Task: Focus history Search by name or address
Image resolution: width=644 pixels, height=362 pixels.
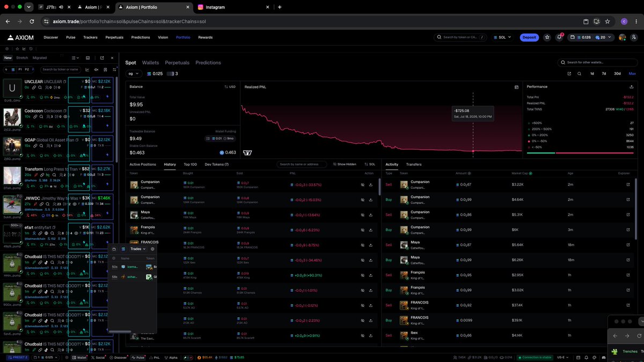Action: [302, 164]
